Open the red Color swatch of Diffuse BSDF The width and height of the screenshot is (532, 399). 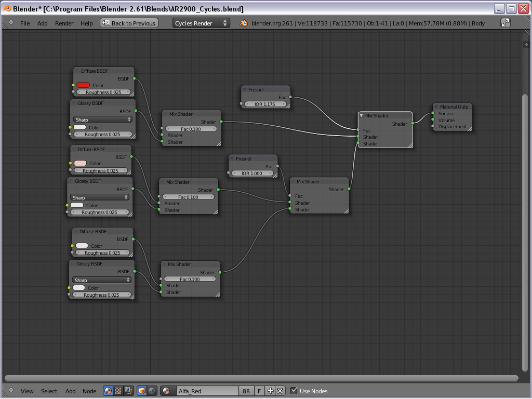tap(83, 85)
